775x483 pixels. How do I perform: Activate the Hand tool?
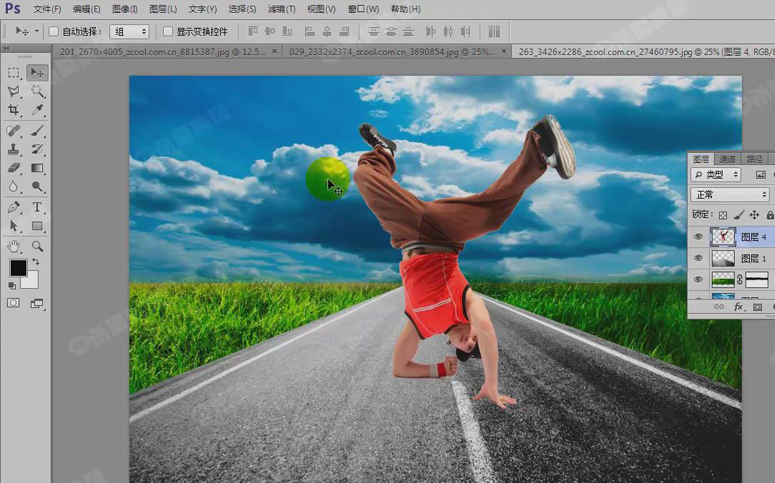coord(14,246)
